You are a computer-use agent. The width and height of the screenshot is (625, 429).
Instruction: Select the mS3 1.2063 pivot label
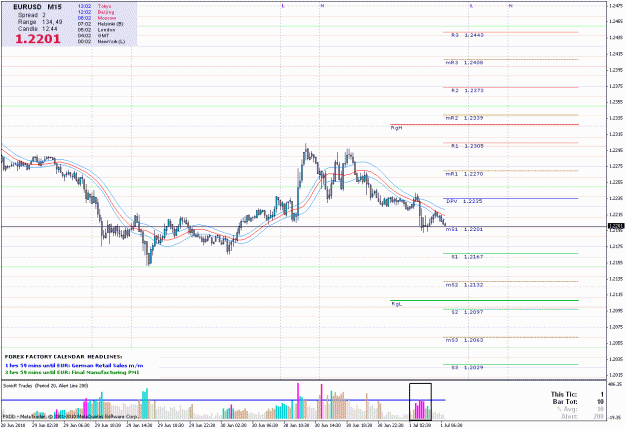[464, 340]
